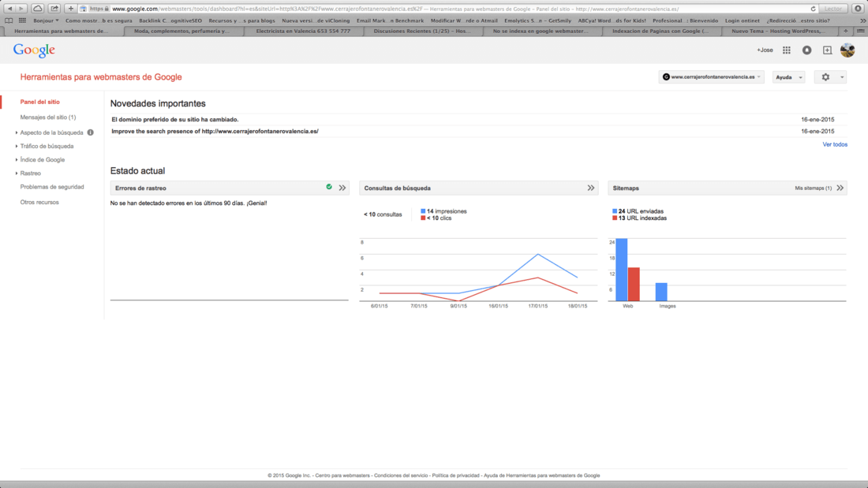Click the Errores de rastreo heading

tap(140, 188)
